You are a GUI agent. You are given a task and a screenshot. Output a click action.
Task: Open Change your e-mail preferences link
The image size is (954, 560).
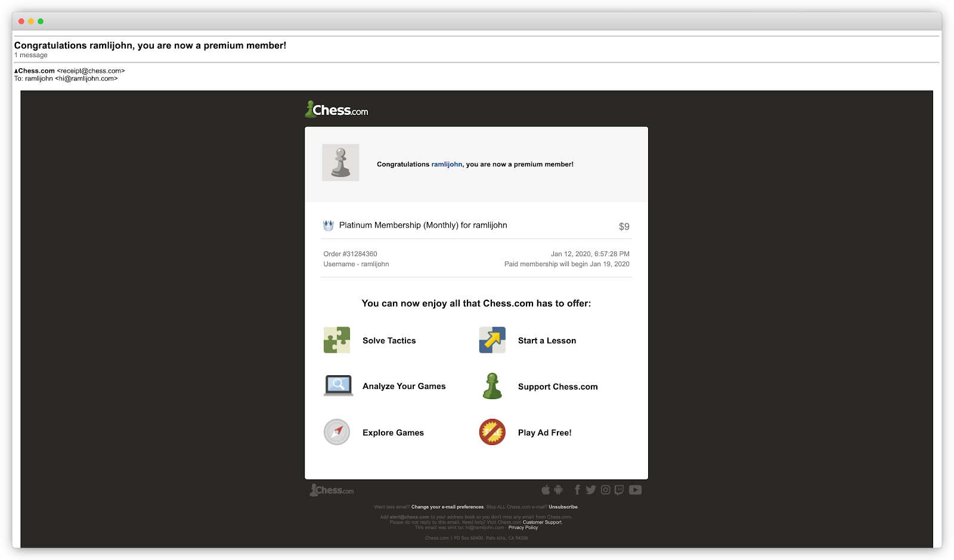(x=447, y=507)
